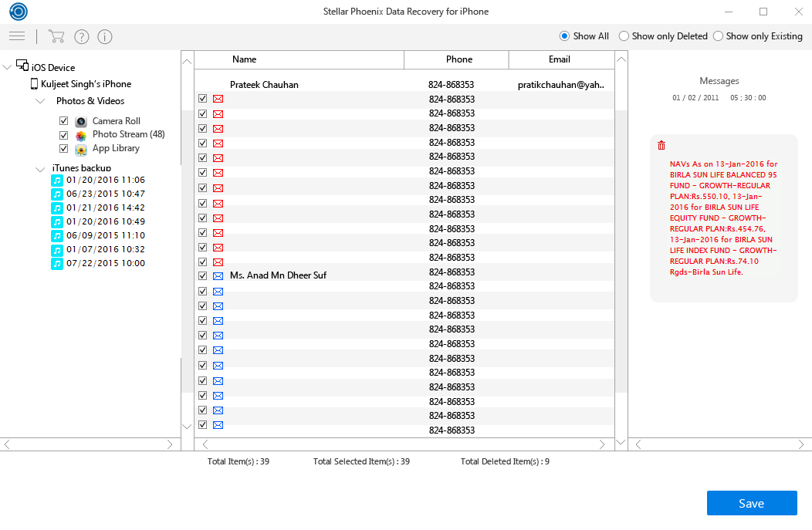Click the iOS Device computer icon
This screenshot has width=812, height=530.
pyautogui.click(x=22, y=66)
